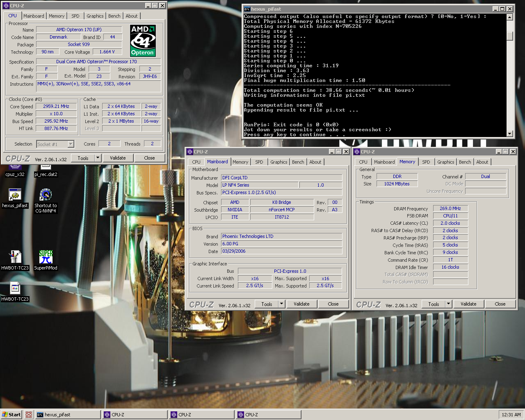Click Close button in Memory window
The width and height of the screenshot is (525, 420).
[x=500, y=304]
